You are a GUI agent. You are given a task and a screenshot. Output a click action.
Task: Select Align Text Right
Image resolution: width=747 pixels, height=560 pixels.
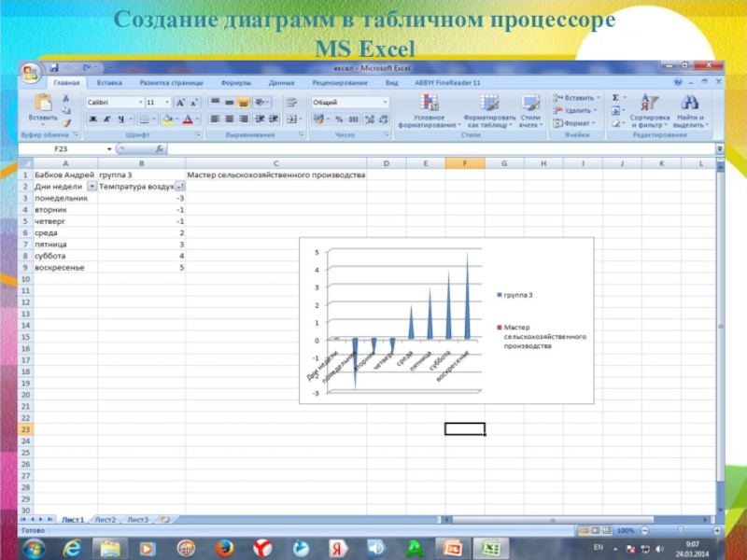pyautogui.click(x=244, y=119)
